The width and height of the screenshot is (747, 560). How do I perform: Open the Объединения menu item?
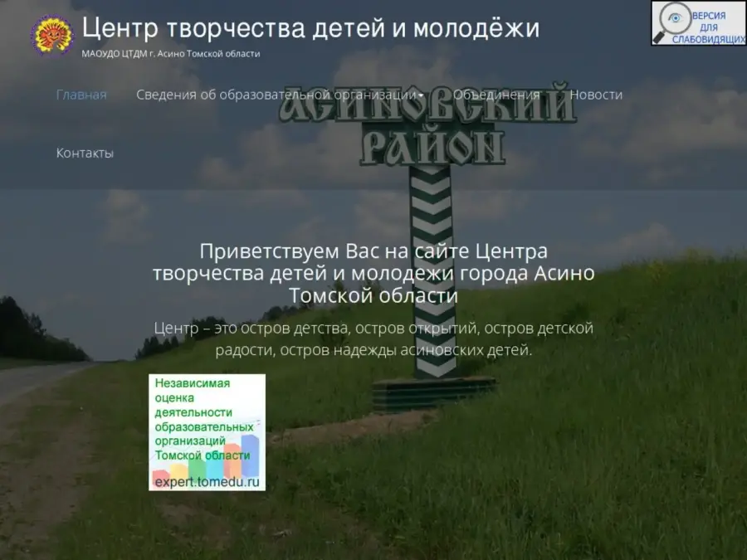pyautogui.click(x=496, y=95)
